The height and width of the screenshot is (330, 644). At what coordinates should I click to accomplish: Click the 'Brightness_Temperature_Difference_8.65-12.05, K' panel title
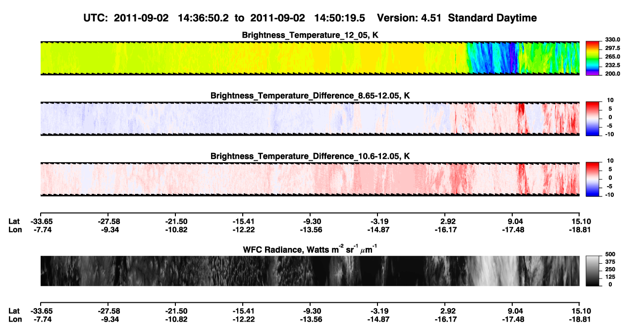[311, 95]
